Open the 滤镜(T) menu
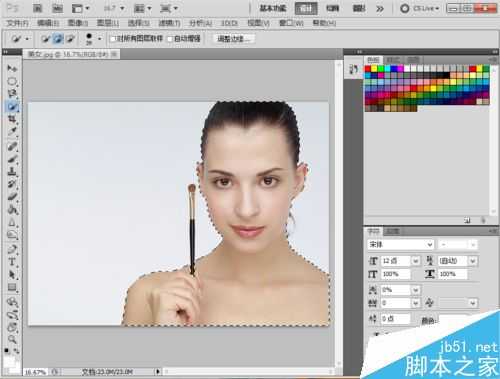 click(x=169, y=23)
